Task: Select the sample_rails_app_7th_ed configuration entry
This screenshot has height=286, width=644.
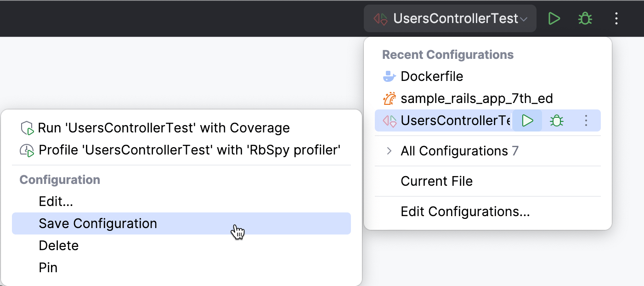Action: (477, 98)
